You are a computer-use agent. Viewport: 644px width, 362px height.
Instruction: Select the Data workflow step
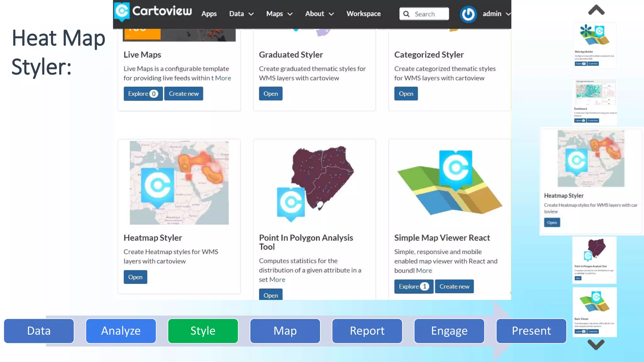coord(39,331)
